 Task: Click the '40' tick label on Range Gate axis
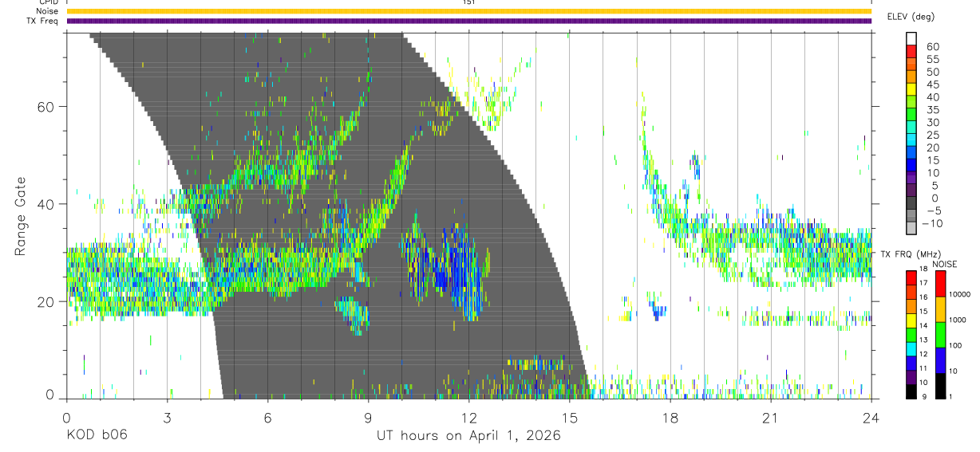[47, 204]
